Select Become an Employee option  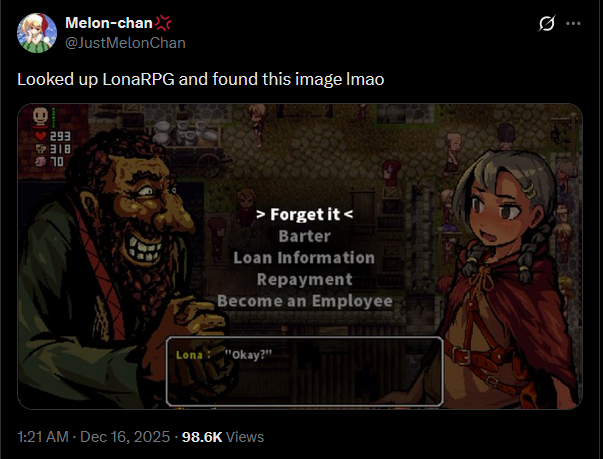coord(305,301)
